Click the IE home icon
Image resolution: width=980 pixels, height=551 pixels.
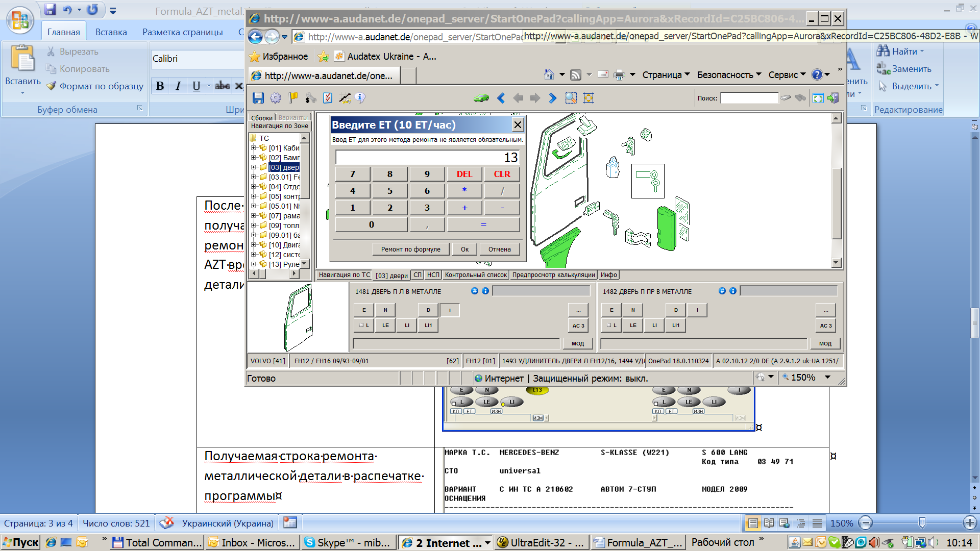(x=549, y=75)
